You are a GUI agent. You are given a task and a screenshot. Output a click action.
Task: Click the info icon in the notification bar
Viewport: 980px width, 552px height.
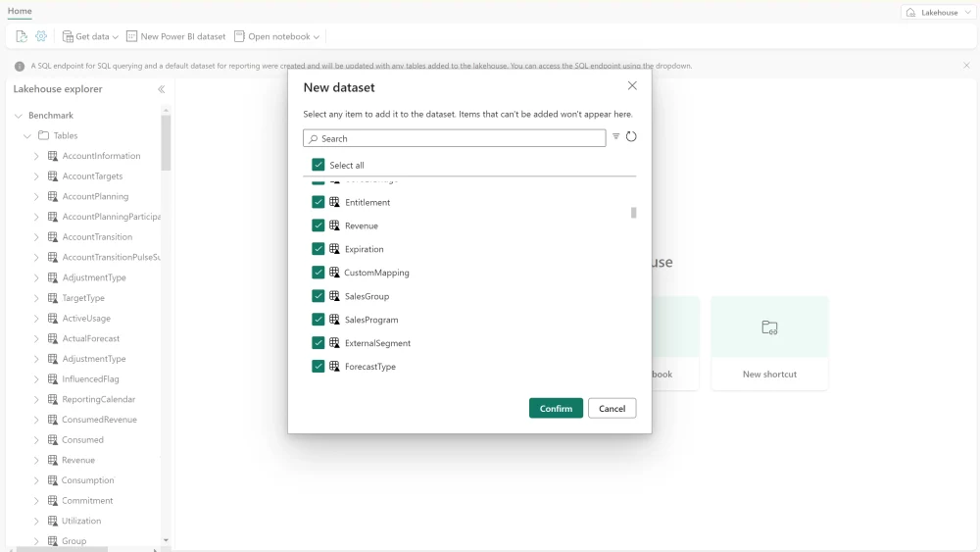pos(20,66)
